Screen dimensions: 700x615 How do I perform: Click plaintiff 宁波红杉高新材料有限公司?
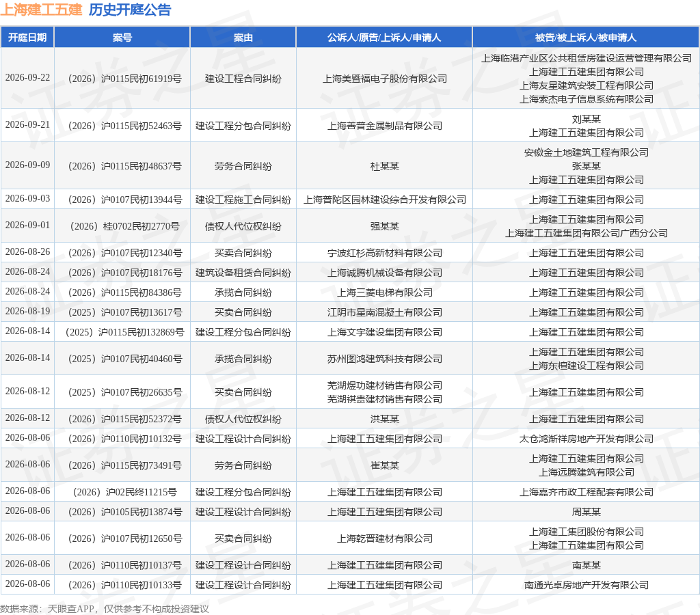[384, 253]
